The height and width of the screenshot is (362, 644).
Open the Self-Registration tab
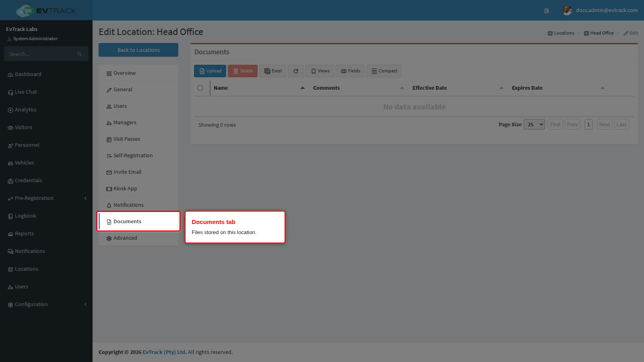click(138, 156)
